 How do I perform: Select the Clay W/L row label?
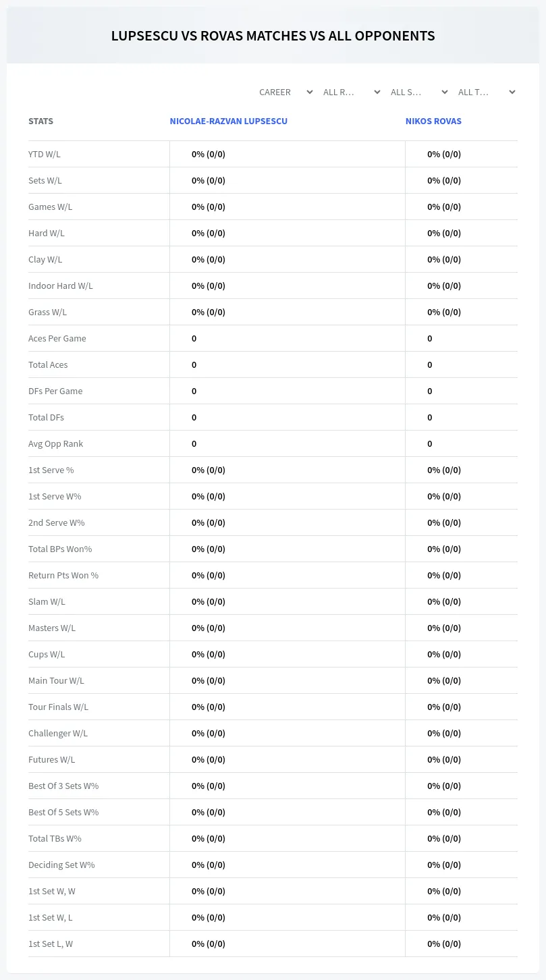point(45,259)
